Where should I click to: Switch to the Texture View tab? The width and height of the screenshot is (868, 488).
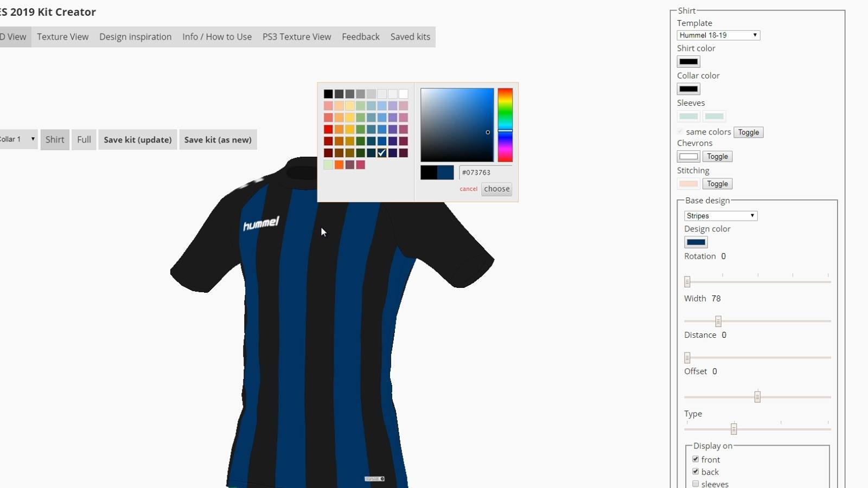pos(62,37)
